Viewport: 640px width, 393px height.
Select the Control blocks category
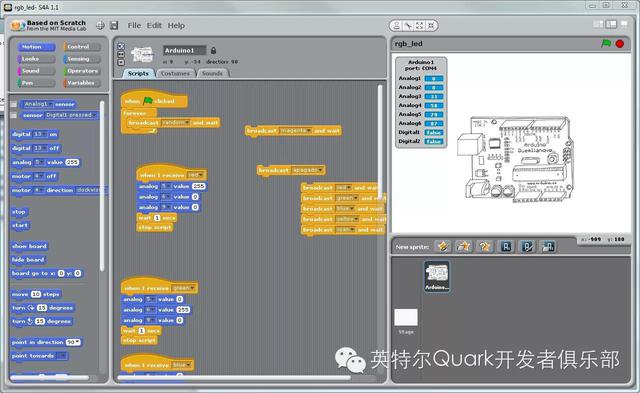pyautogui.click(x=81, y=47)
